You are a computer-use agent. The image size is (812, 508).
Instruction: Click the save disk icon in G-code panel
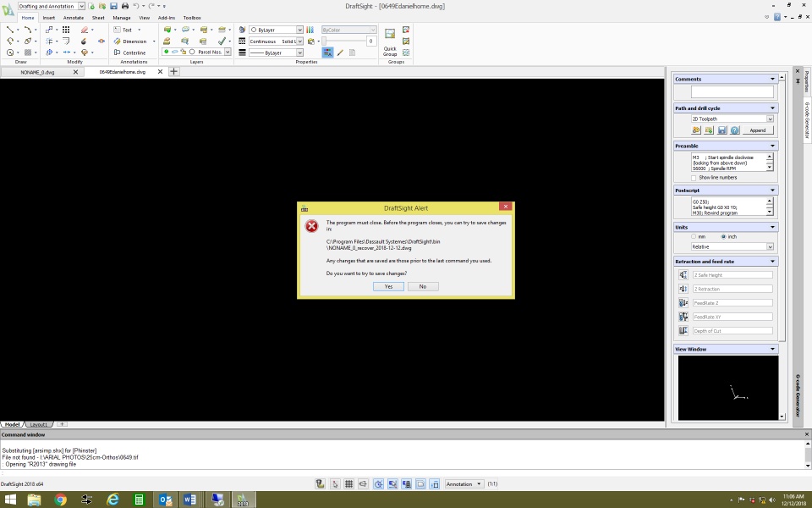[721, 130]
